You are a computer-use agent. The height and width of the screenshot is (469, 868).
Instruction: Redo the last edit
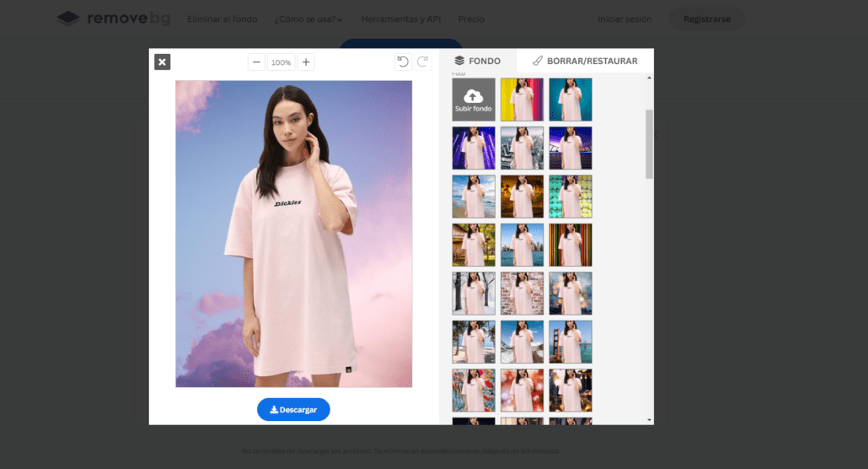pos(422,62)
